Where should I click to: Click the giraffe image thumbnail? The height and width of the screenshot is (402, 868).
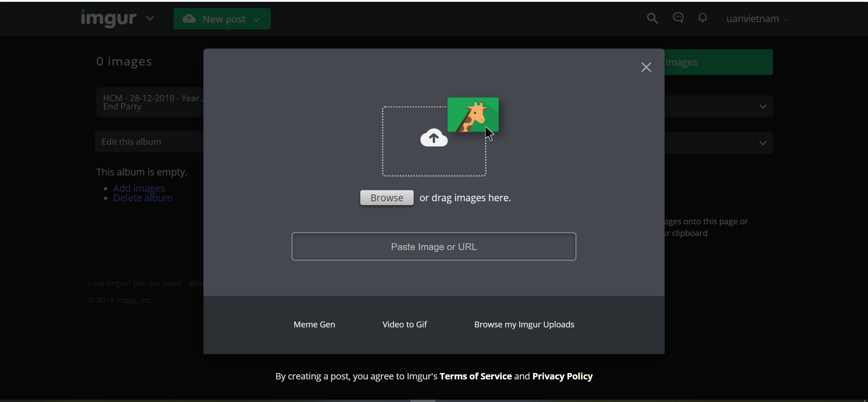pyautogui.click(x=473, y=115)
